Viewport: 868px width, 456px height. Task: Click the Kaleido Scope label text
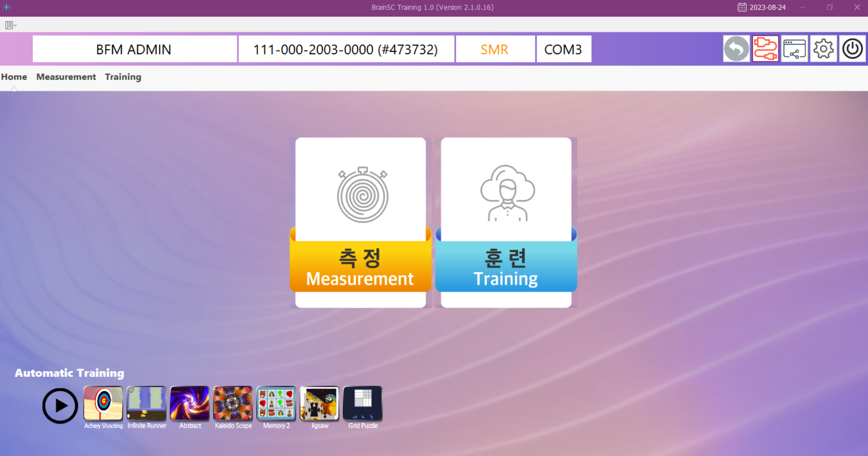[x=233, y=426]
